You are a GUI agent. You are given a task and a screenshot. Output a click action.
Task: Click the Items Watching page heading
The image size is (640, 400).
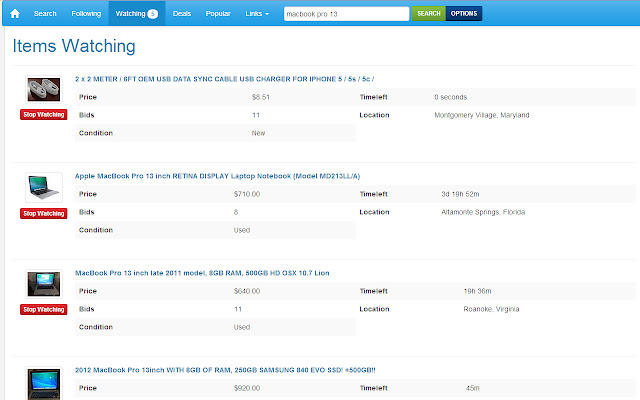click(x=74, y=46)
